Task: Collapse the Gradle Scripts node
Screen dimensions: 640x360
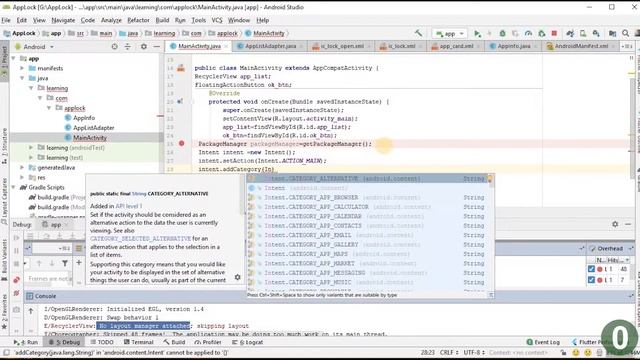Action: 13,187
